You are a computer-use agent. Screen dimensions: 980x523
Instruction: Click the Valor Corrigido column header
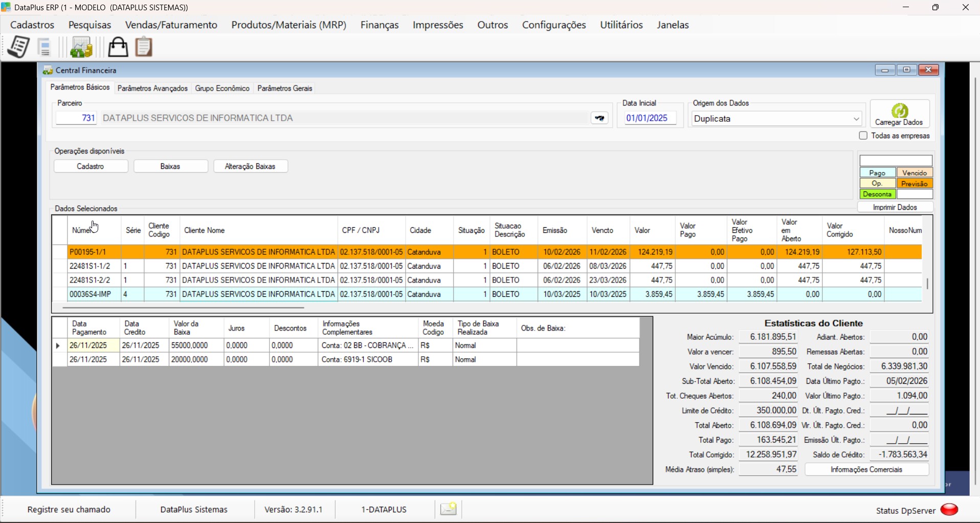(853, 230)
